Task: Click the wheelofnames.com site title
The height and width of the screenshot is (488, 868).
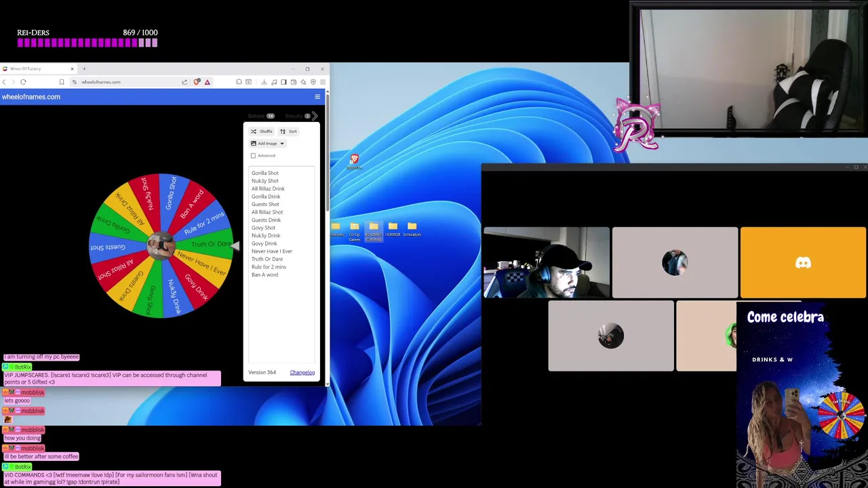Action: (x=31, y=97)
